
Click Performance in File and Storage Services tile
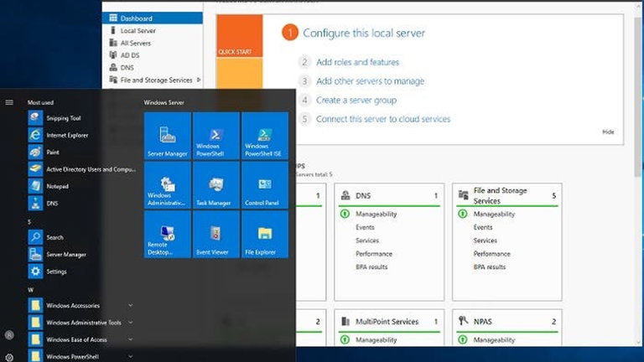pyautogui.click(x=491, y=254)
